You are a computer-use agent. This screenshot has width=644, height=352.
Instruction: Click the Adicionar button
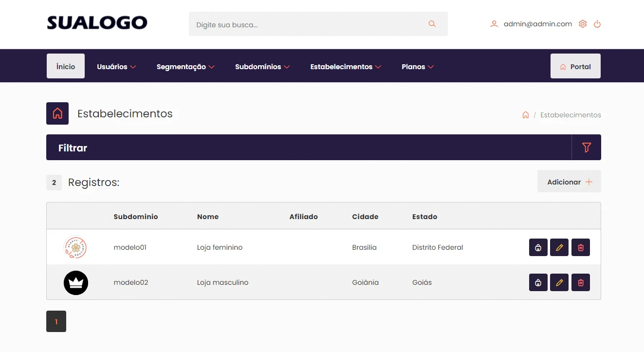point(569,182)
